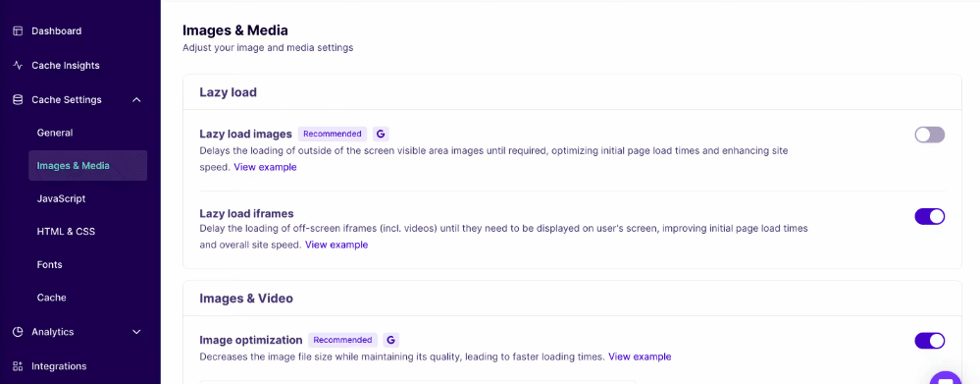
Task: Click the Image optimization setting title
Action: click(x=250, y=340)
